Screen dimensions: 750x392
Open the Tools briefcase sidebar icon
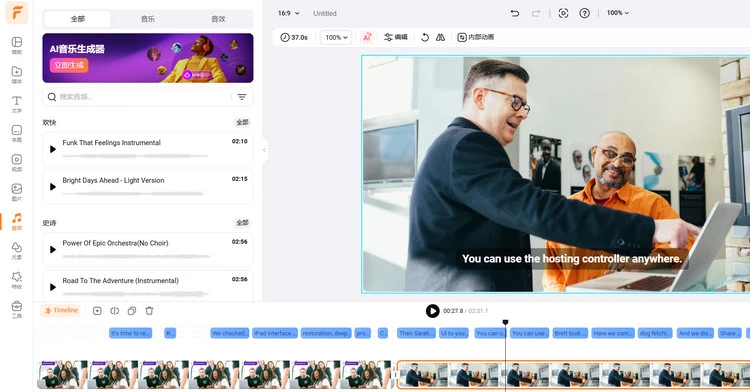17,309
